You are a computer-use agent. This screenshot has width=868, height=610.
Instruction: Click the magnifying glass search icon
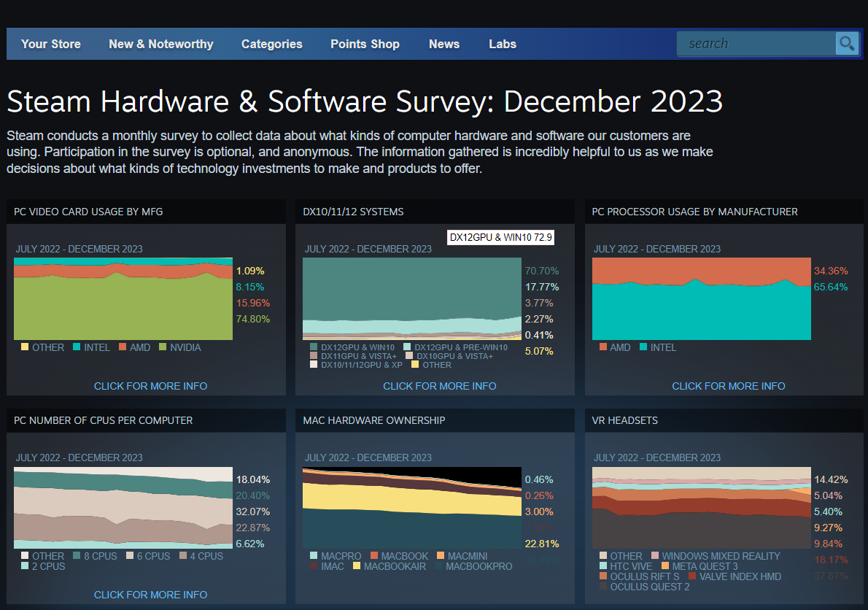(x=847, y=43)
